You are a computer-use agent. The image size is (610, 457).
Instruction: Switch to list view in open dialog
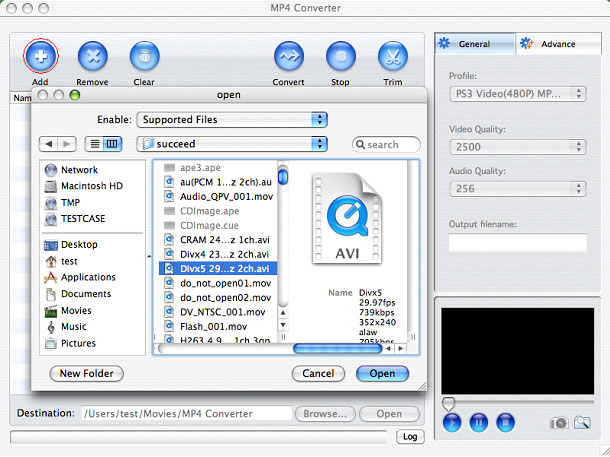click(x=96, y=144)
